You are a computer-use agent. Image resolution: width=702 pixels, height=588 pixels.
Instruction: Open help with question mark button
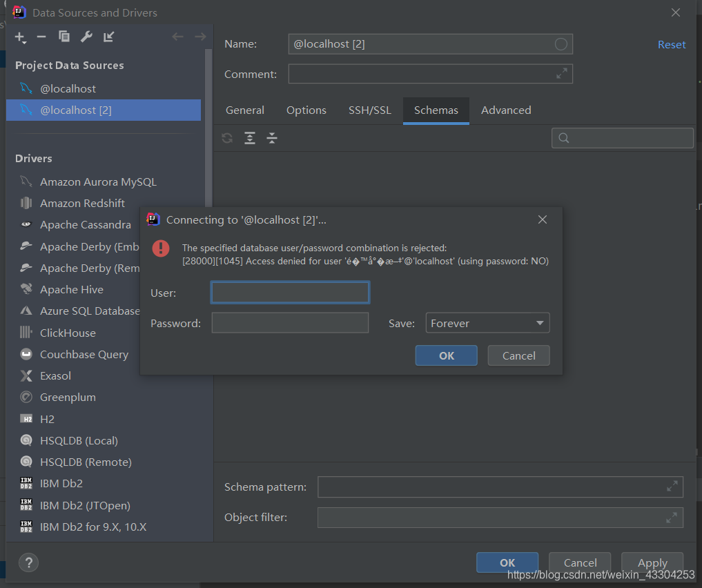[29, 562]
